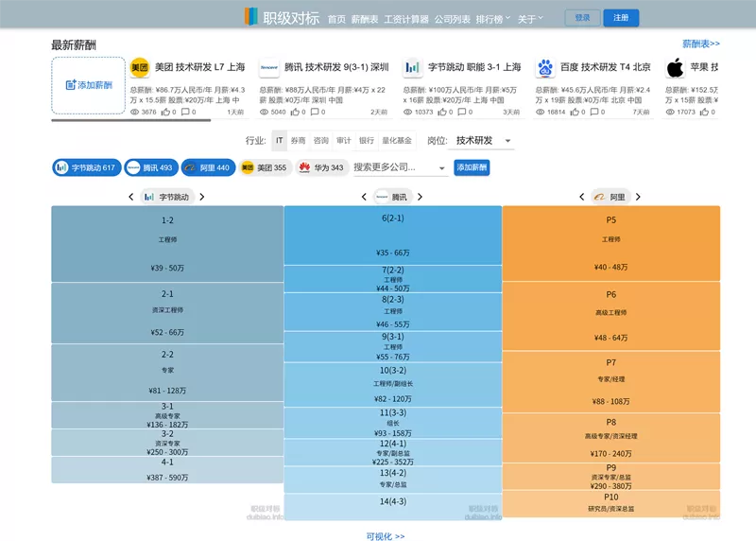Toggle the 华为 343 company chip

322,167
